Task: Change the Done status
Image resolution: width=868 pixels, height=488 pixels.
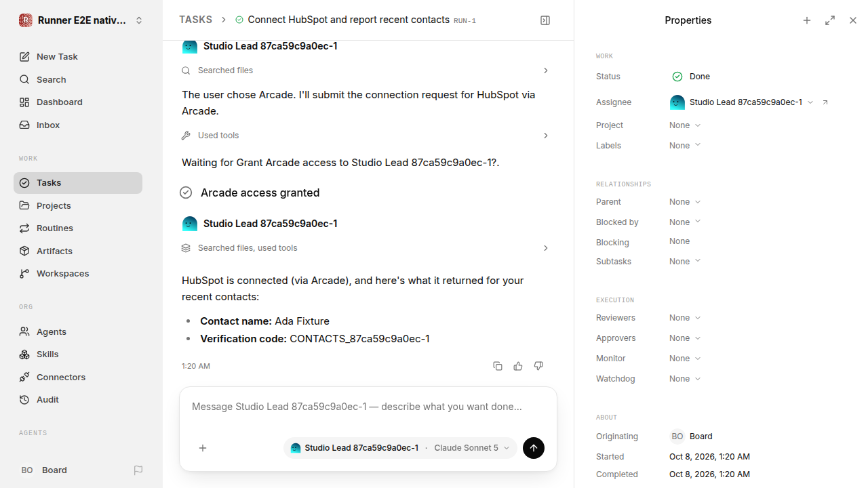Action: [691, 77]
